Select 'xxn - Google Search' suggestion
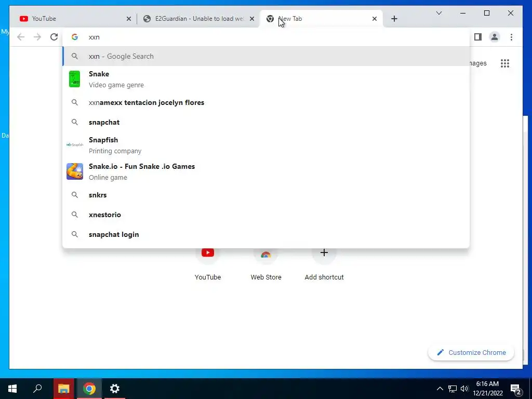The width and height of the screenshot is (532, 399). click(x=266, y=56)
